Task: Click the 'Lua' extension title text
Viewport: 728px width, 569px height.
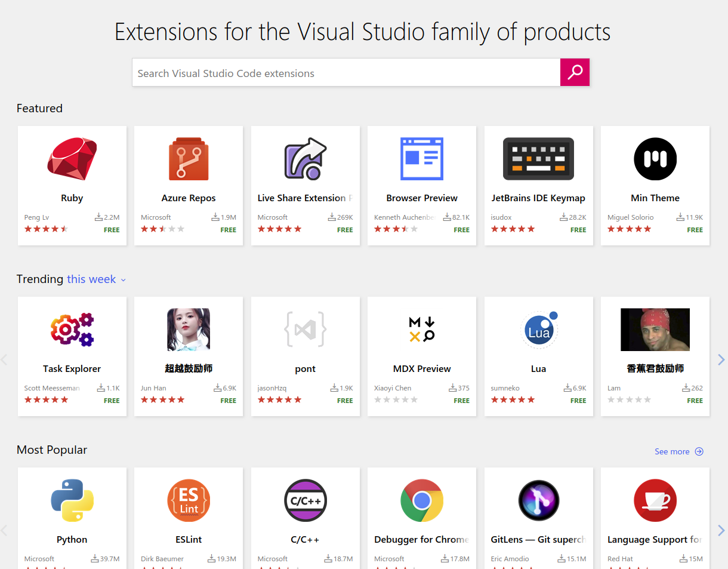Action: [x=538, y=369]
